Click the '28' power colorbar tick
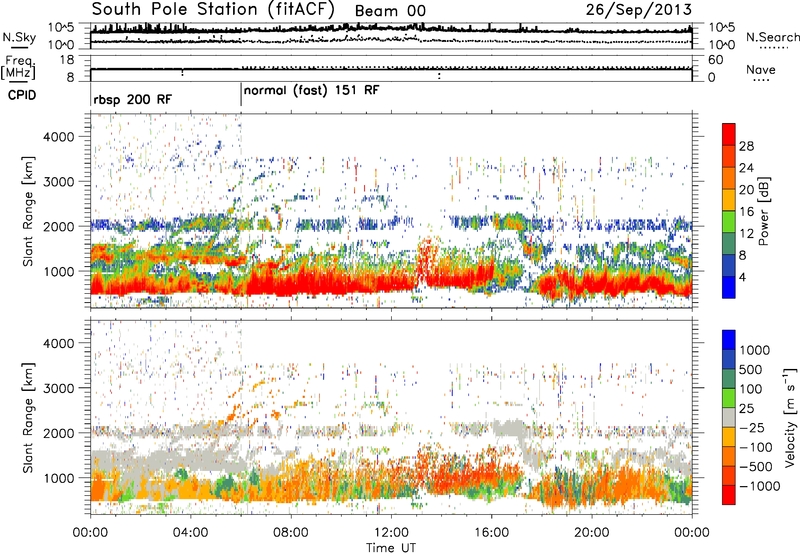The height and width of the screenshot is (554, 800). pos(746,146)
